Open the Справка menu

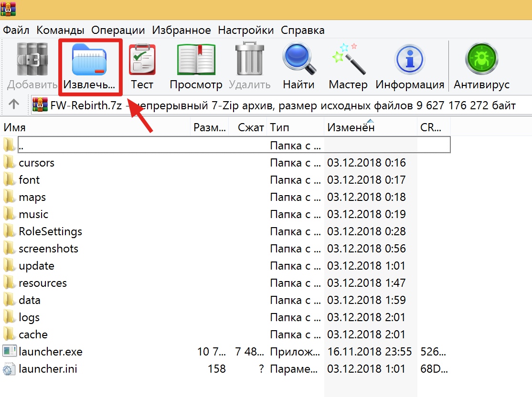[x=302, y=30]
